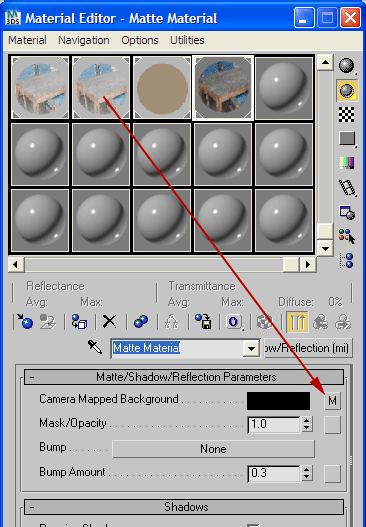The height and width of the screenshot is (527, 366).
Task: Open Material Editor Options icon in side toolbar
Action: click(x=347, y=212)
